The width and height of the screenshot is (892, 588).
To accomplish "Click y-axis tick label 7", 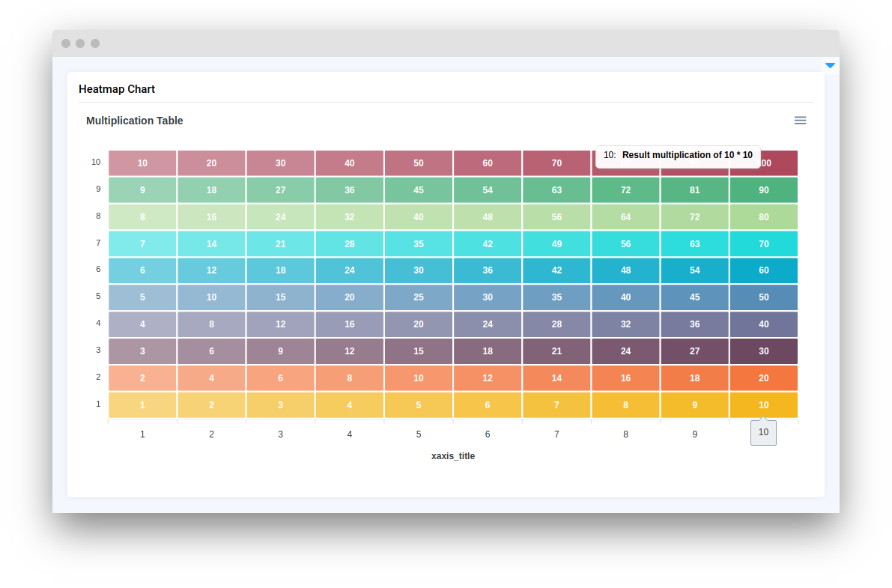I will [x=98, y=243].
